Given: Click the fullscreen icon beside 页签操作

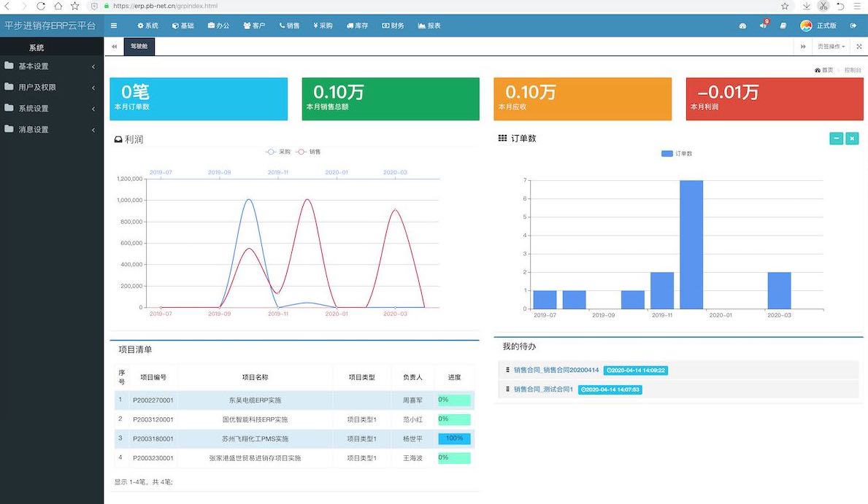Looking at the screenshot, I should pyautogui.click(x=859, y=47).
